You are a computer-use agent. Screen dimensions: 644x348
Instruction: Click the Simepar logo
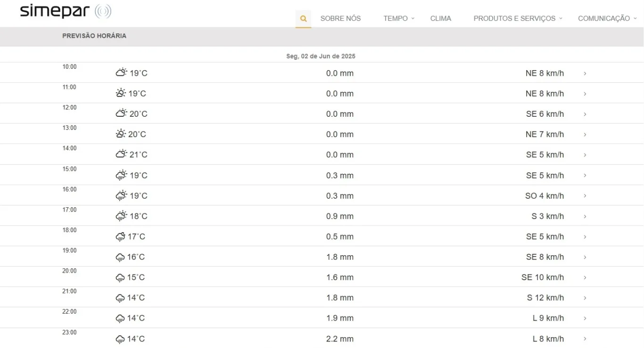click(x=66, y=11)
